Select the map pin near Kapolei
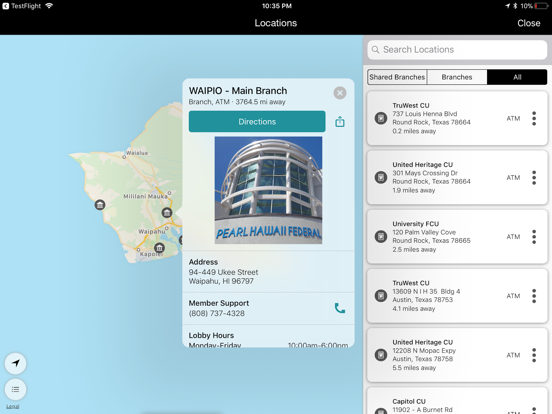This screenshot has width=552, height=414. click(159, 247)
